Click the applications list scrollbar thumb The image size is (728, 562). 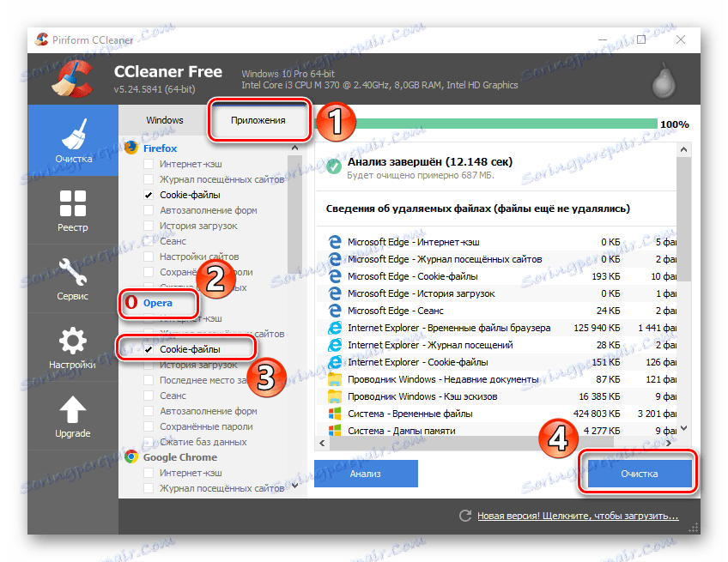[294, 215]
